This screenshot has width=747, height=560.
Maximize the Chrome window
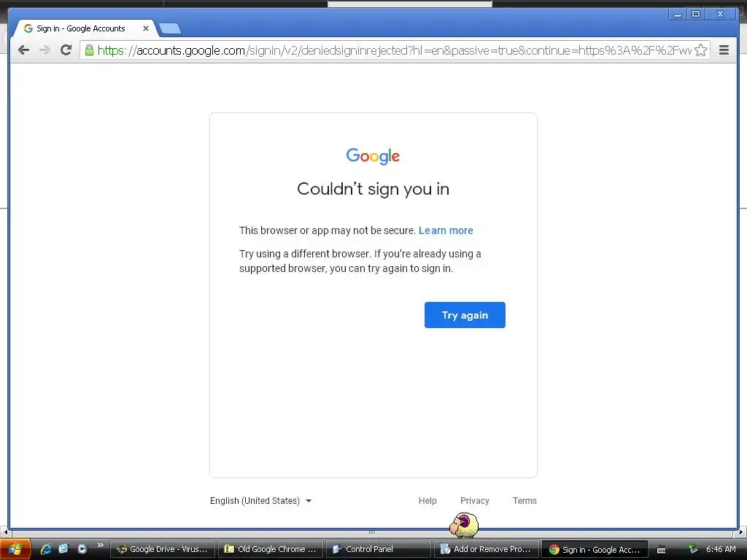[695, 15]
